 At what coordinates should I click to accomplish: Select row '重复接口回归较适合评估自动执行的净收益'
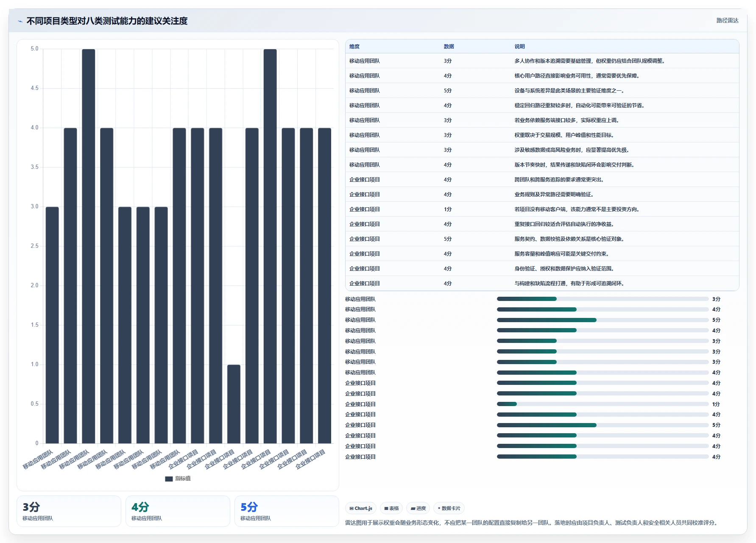(542, 224)
